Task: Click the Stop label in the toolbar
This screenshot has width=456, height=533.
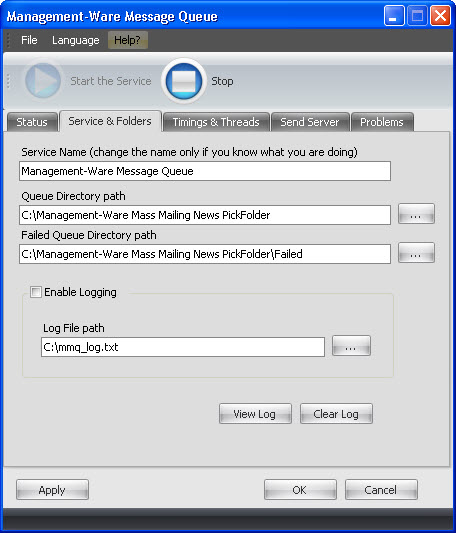Action: click(222, 81)
